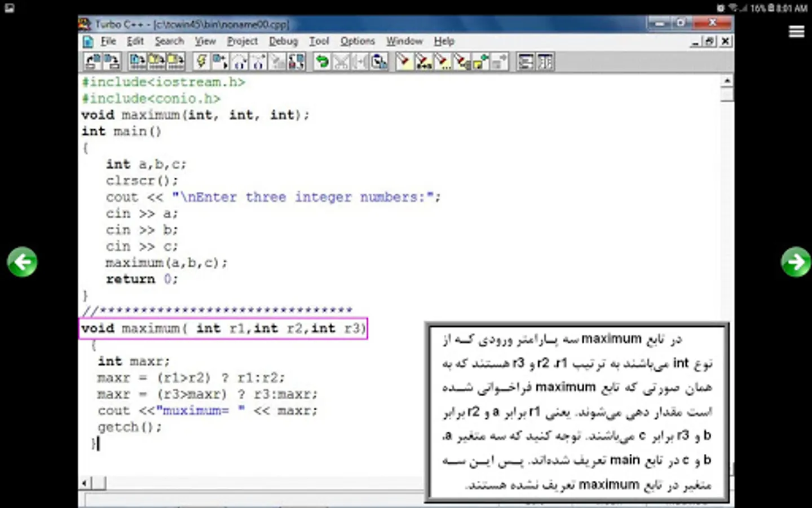Click the line '#include<conio.h>'
Image resolution: width=812 pixels, height=508 pixels.
151,98
